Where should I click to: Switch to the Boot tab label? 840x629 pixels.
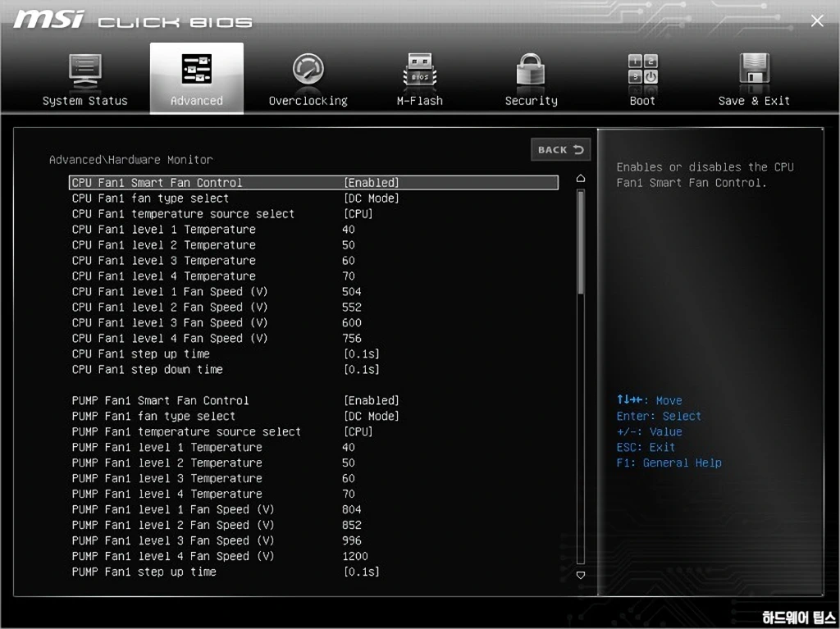click(642, 101)
